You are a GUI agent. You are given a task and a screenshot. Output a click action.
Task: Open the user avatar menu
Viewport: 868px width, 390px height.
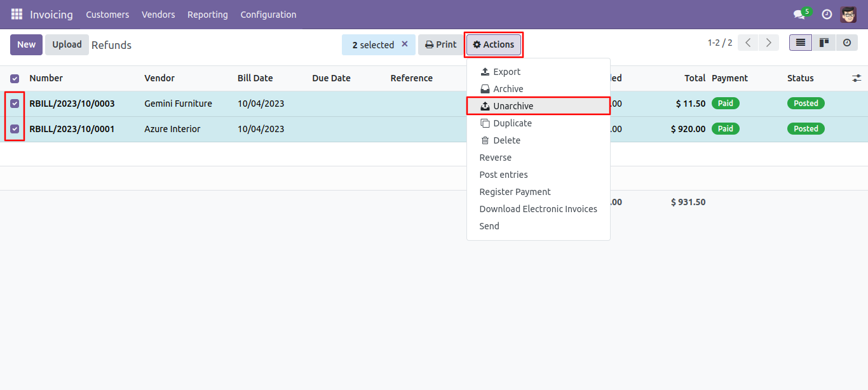tap(848, 14)
